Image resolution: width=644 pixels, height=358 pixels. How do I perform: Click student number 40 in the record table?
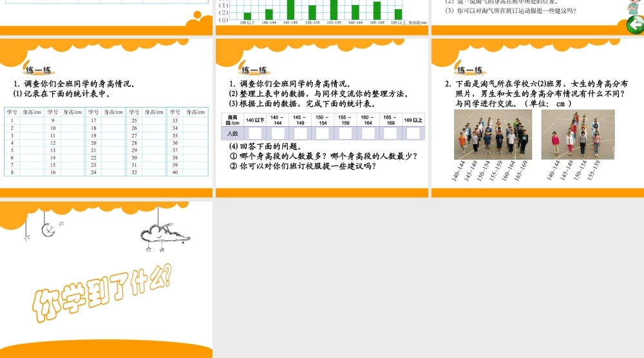click(x=175, y=172)
